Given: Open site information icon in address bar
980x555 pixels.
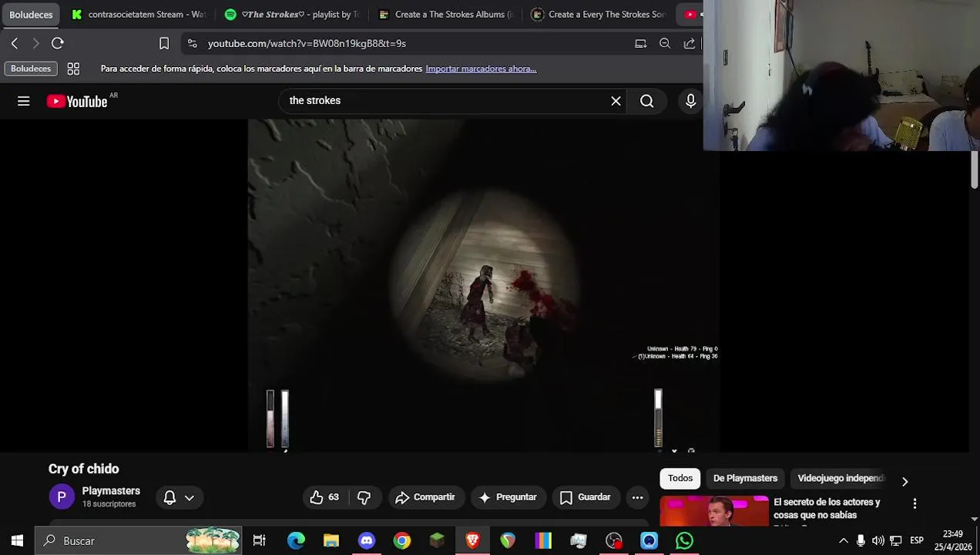Looking at the screenshot, I should [x=192, y=43].
